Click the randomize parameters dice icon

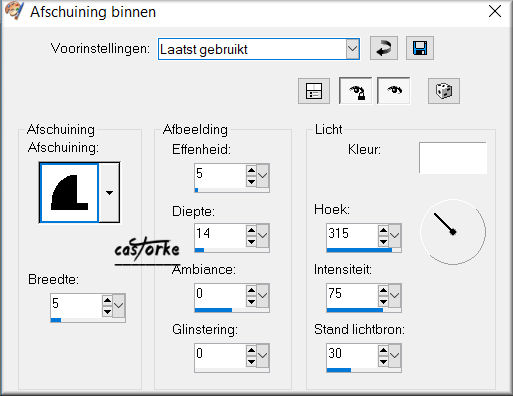coord(444,91)
